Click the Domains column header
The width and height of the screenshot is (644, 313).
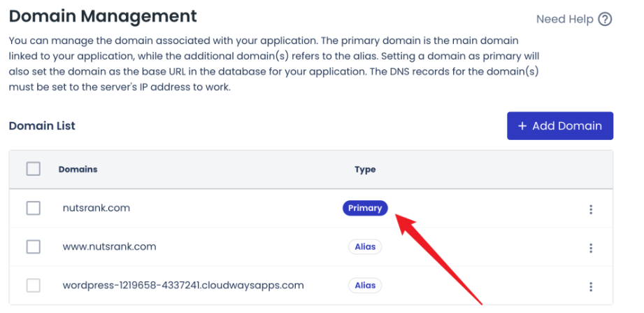click(78, 169)
